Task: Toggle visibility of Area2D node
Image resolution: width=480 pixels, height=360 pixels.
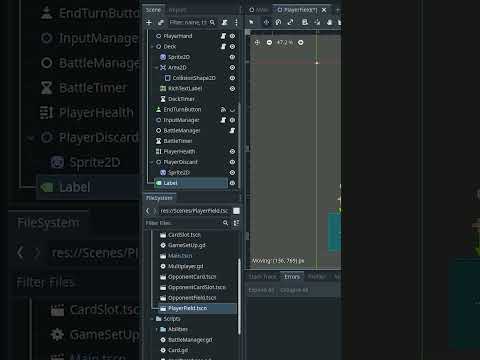Action: click(232, 68)
